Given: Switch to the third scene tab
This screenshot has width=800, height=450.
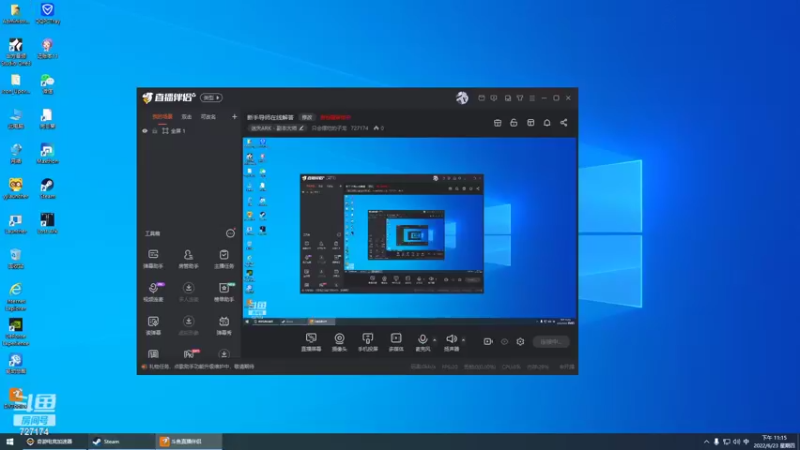Looking at the screenshot, I should click(x=208, y=117).
